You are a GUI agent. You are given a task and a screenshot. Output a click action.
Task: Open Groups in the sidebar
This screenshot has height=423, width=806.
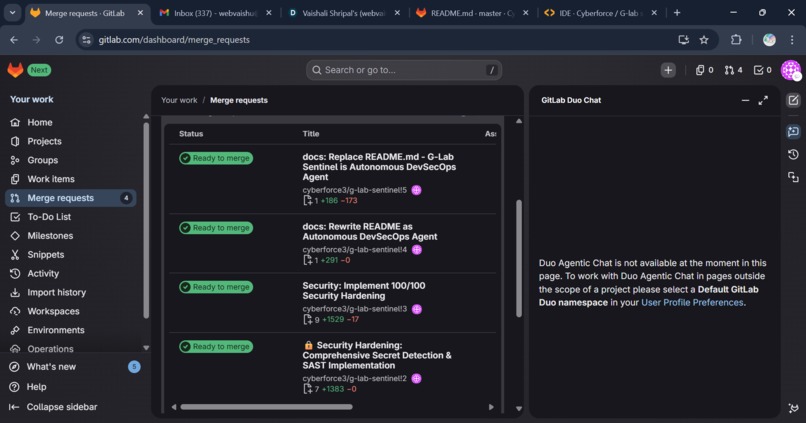70,160
